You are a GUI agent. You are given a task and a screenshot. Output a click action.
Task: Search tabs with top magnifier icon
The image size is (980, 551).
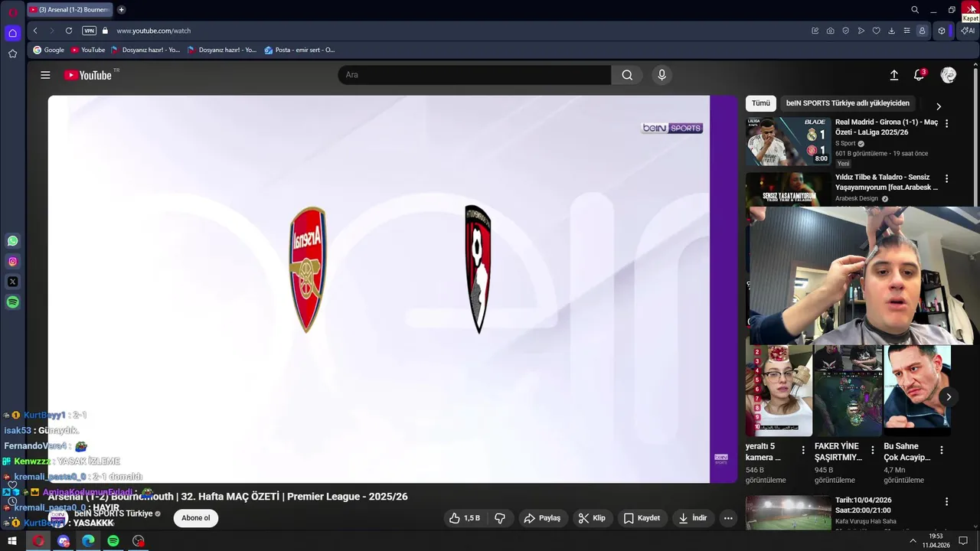point(915,10)
